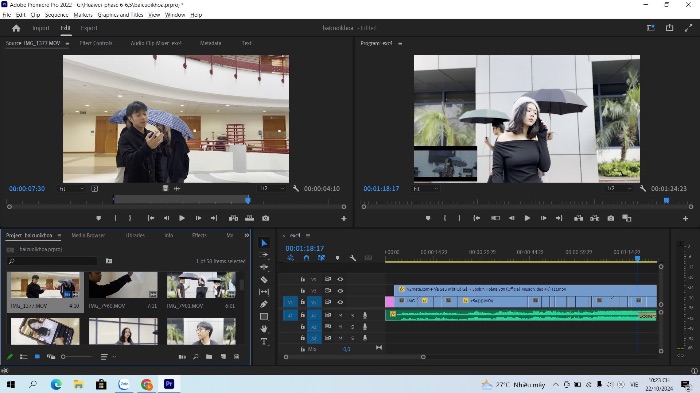Toggle the V3 track output eye
Image resolution: width=700 pixels, height=393 pixels.
[x=340, y=279]
